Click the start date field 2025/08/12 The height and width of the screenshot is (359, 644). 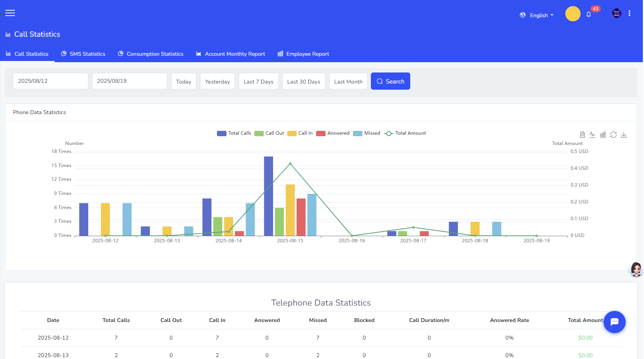(x=50, y=81)
